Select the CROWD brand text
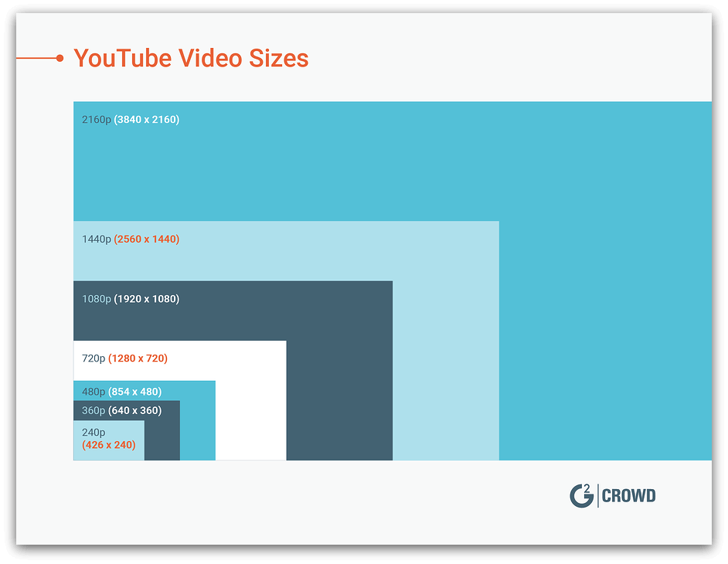728x564 pixels. (628, 496)
